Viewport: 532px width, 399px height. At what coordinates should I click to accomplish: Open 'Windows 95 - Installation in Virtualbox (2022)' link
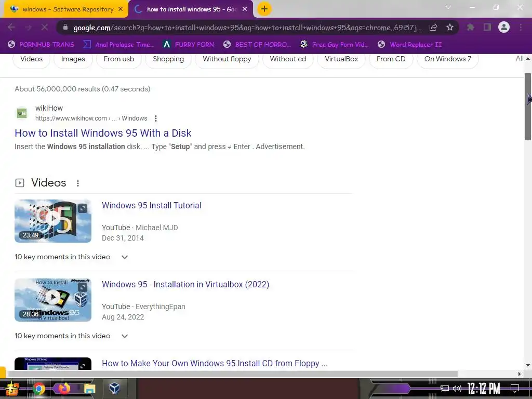point(185,284)
